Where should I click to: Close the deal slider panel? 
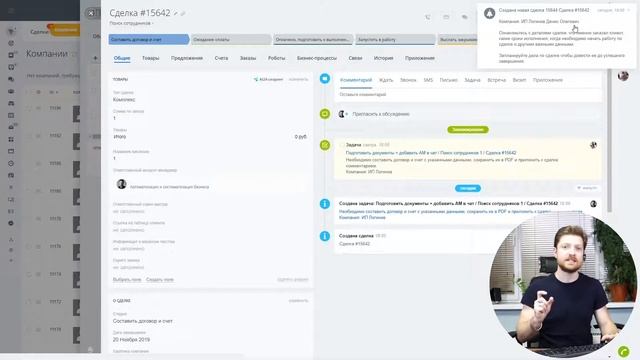91,13
